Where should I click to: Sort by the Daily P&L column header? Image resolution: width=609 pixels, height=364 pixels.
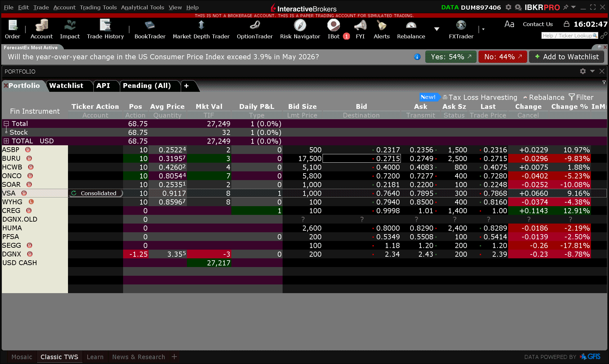coord(257,107)
